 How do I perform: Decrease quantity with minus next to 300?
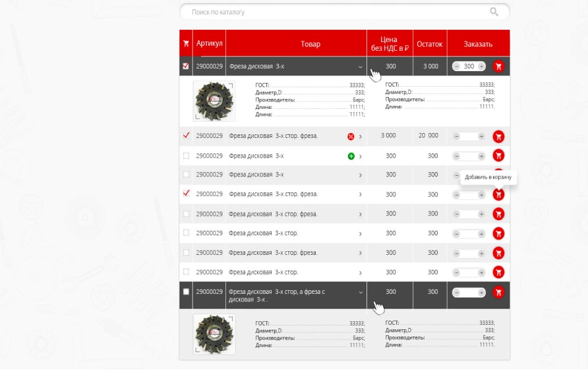tap(457, 66)
